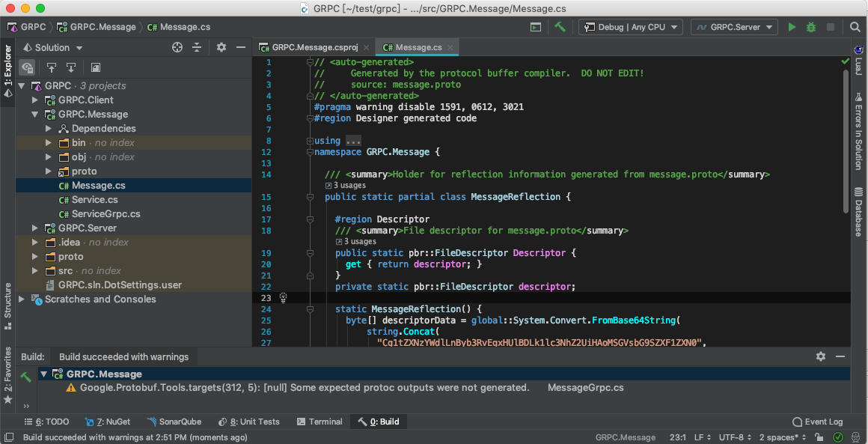This screenshot has height=444, width=868.
Task: Open Service.cs in Solution tree
Action: click(95, 200)
